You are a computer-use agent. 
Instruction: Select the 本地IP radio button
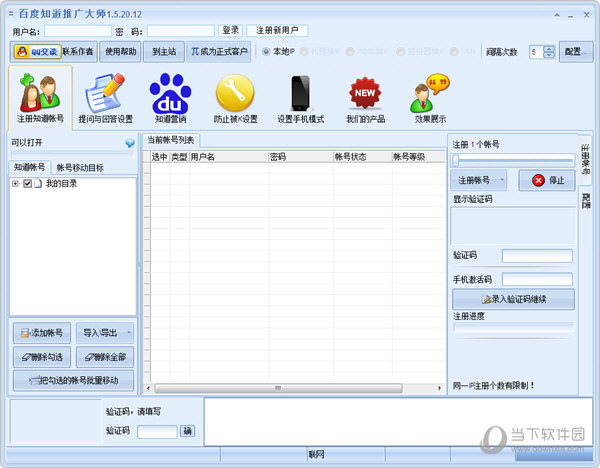coord(266,51)
